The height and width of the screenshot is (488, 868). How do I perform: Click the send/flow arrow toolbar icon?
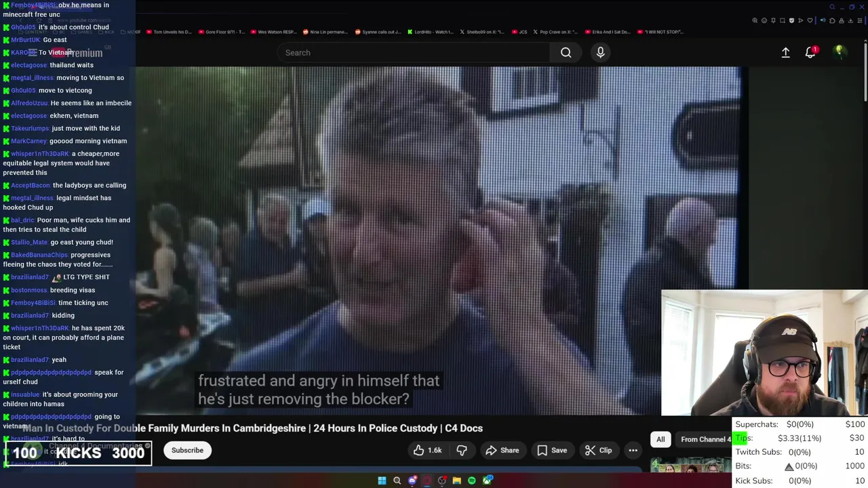[800, 20]
